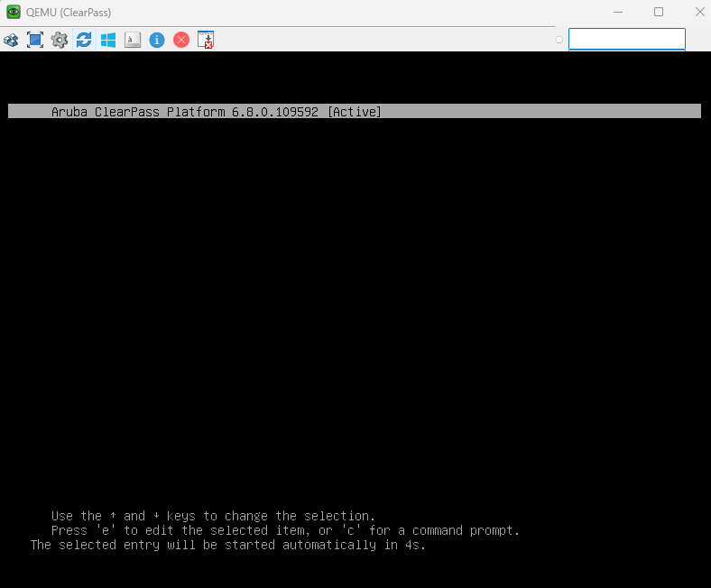Click the keyboard key icon with 'à'
The height and width of the screenshot is (588, 711).
133,40
